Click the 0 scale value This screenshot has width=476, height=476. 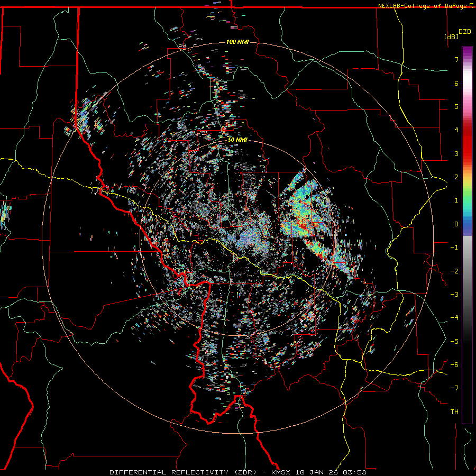(456, 224)
